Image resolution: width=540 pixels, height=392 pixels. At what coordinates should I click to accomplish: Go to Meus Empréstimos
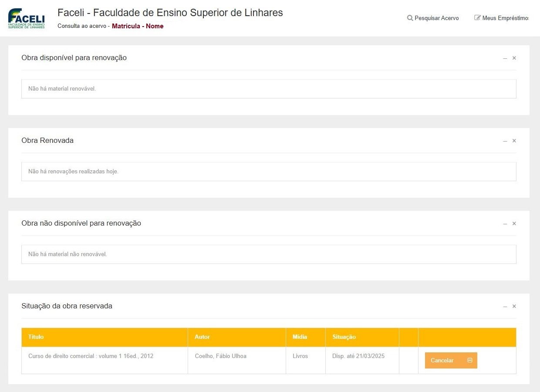[x=505, y=18]
